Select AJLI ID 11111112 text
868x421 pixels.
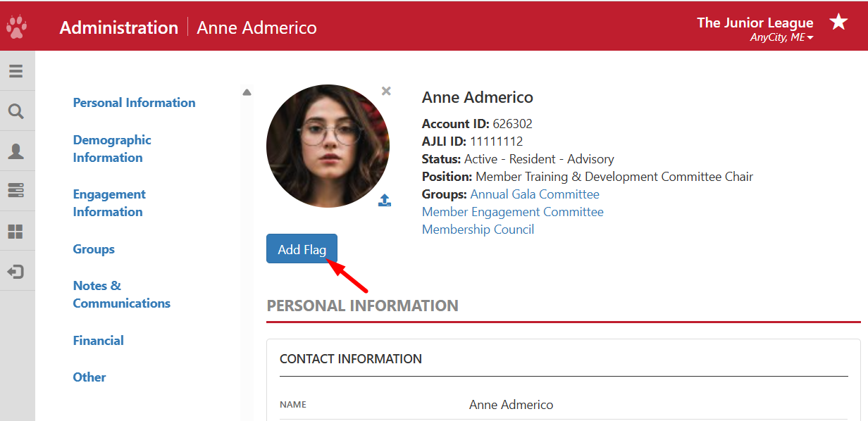click(x=472, y=142)
